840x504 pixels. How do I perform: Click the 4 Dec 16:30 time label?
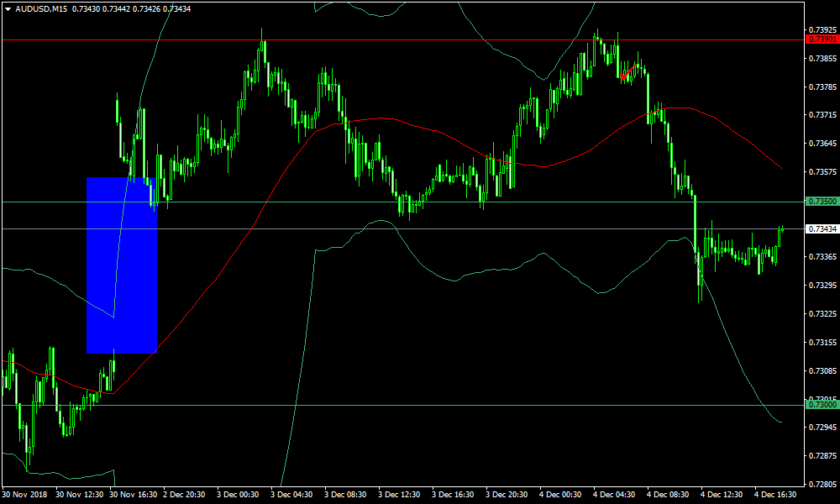[775, 495]
